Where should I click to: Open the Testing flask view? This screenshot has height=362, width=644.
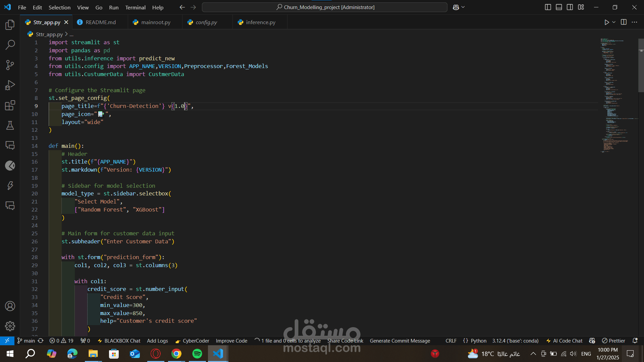[10, 125]
